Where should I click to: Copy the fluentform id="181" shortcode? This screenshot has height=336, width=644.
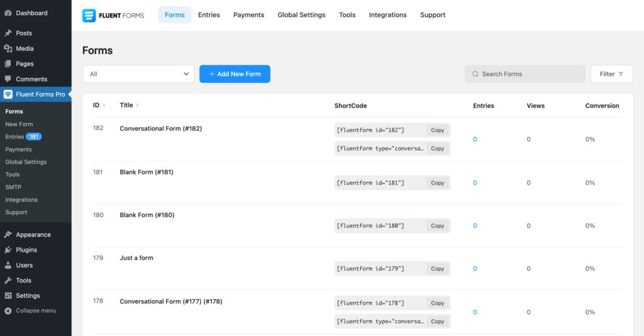coord(438,183)
